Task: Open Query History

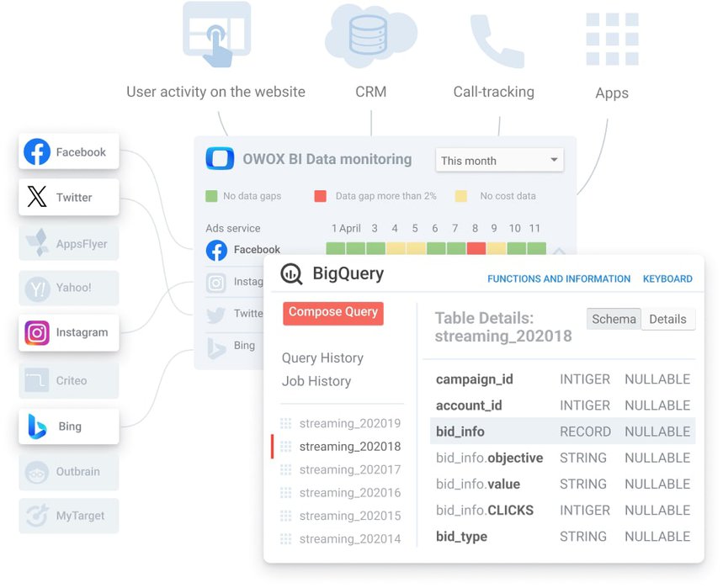Action: tap(322, 358)
